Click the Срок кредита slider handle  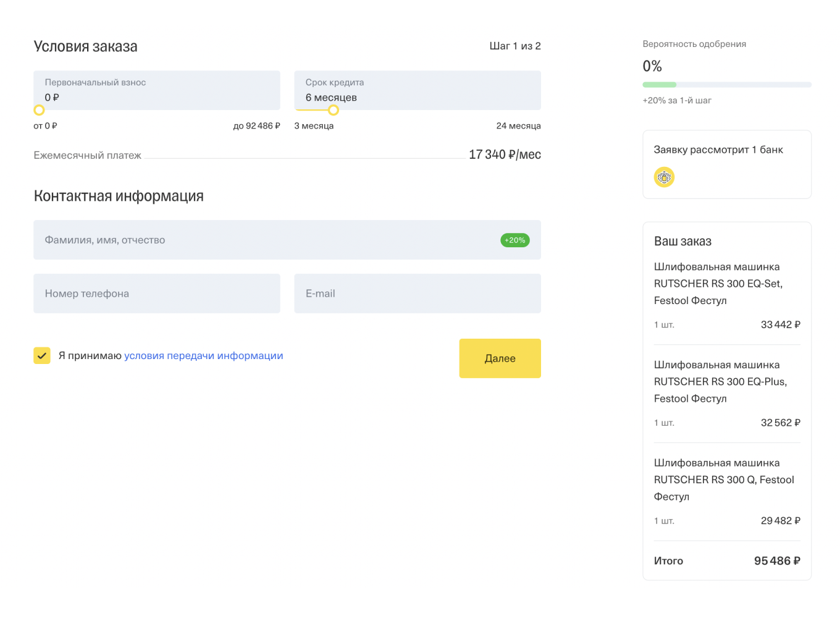[334, 110]
